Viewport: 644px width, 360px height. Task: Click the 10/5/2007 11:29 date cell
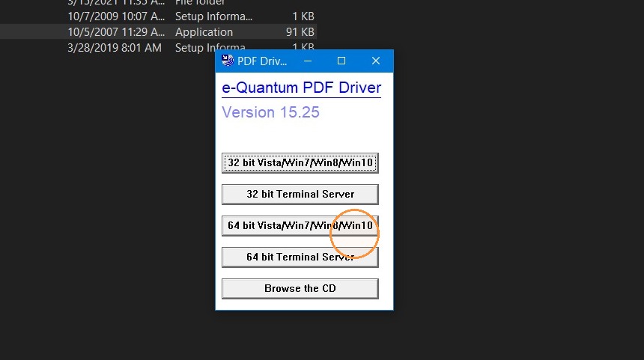click(116, 32)
